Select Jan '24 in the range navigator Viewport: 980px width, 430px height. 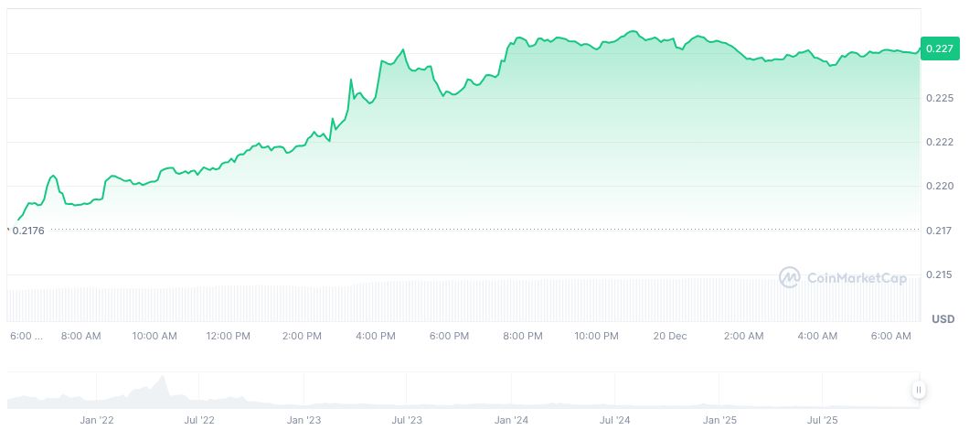[x=511, y=420]
